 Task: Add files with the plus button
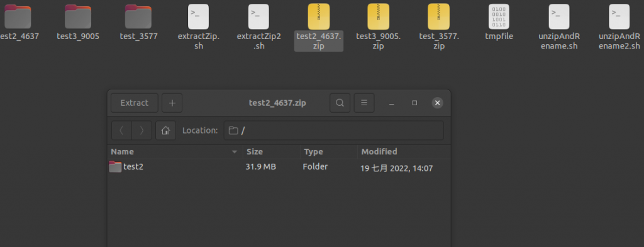[x=172, y=103]
